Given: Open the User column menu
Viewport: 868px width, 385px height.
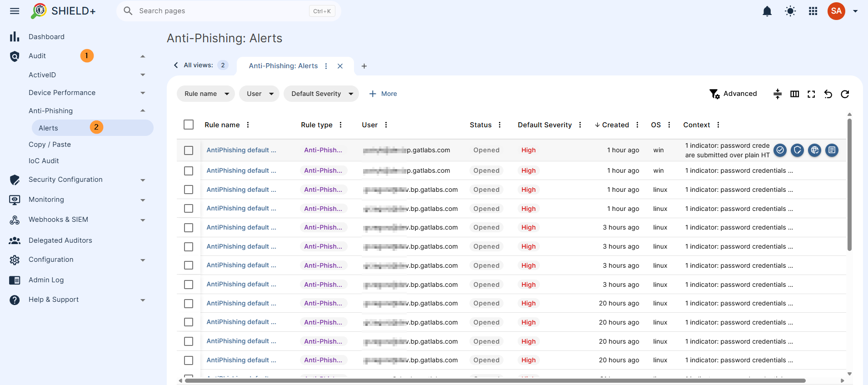Looking at the screenshot, I should (386, 125).
